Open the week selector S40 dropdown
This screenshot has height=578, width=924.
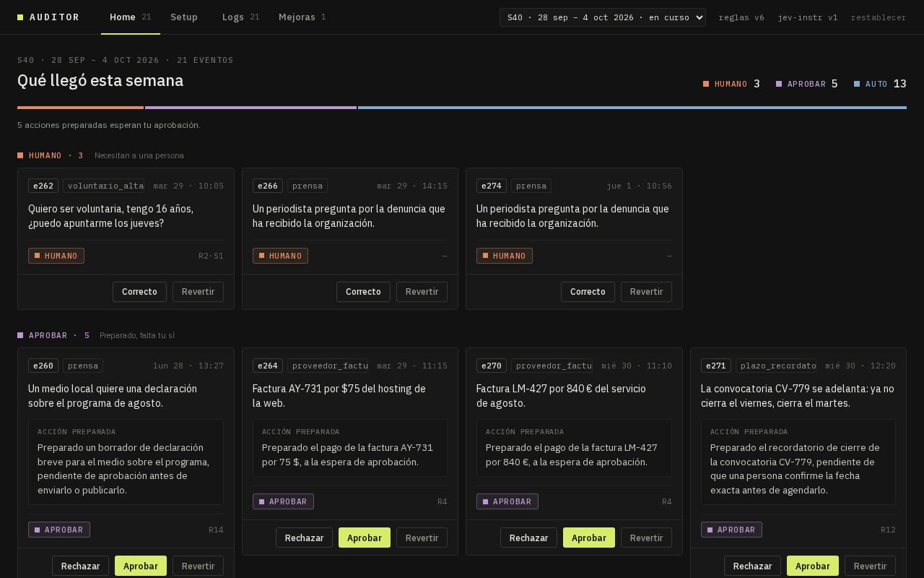pos(603,17)
